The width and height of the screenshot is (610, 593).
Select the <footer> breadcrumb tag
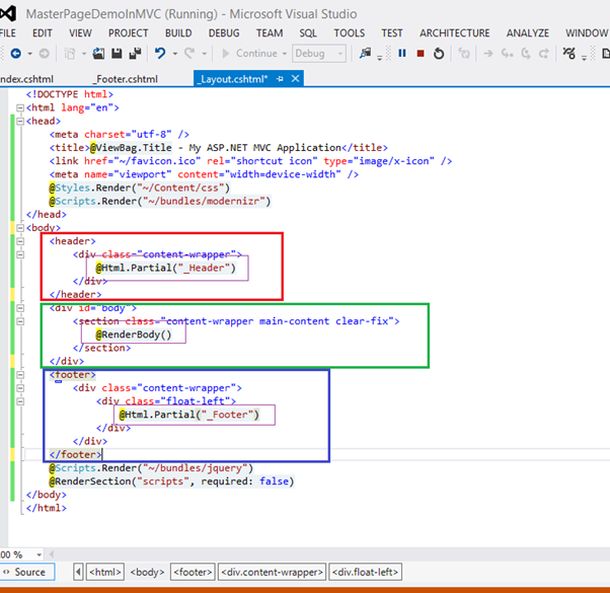click(191, 572)
